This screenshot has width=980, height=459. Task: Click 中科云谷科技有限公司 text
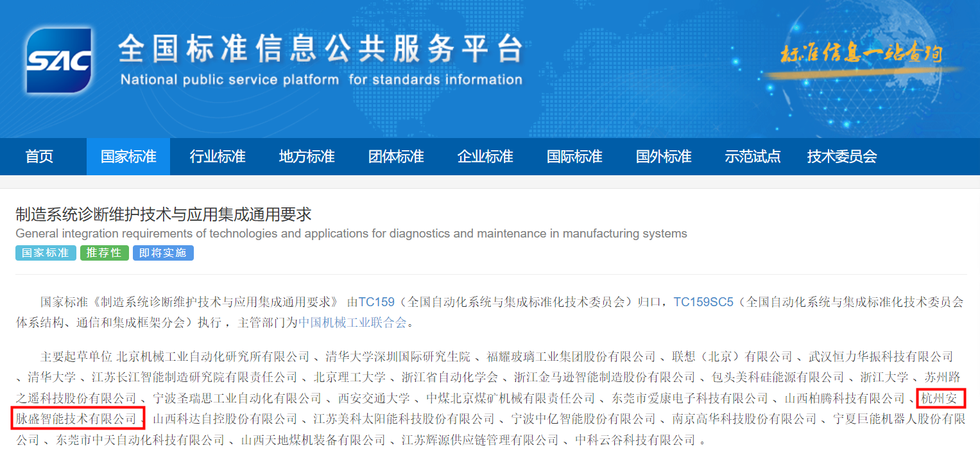click(635, 440)
